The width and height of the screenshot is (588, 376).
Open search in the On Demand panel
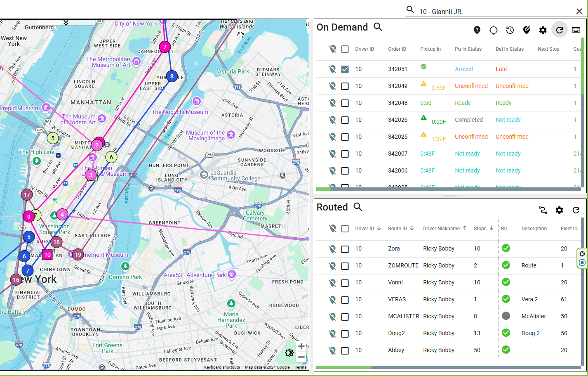point(378,27)
